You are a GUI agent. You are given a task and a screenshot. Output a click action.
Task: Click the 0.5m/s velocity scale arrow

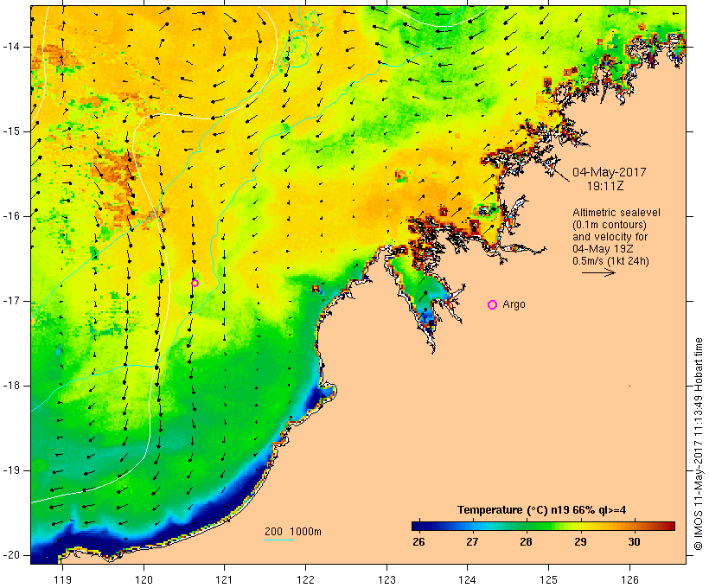click(598, 272)
